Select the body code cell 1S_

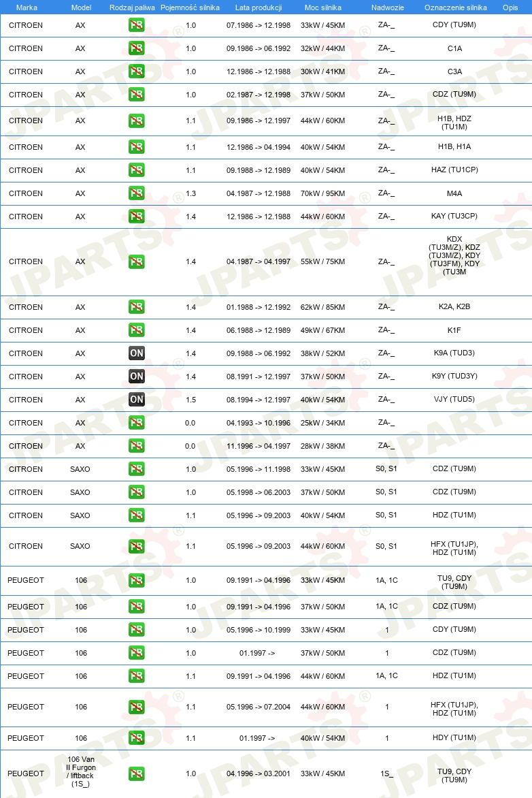point(387,773)
